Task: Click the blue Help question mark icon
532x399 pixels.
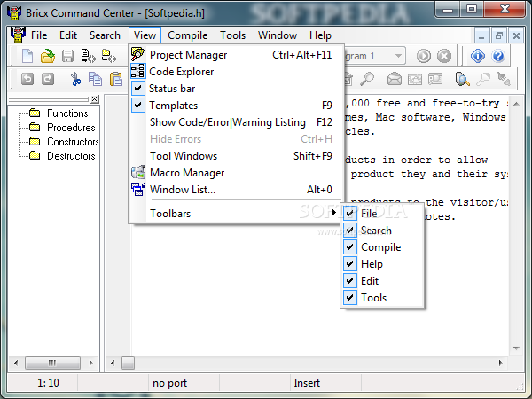Action: 498,56
